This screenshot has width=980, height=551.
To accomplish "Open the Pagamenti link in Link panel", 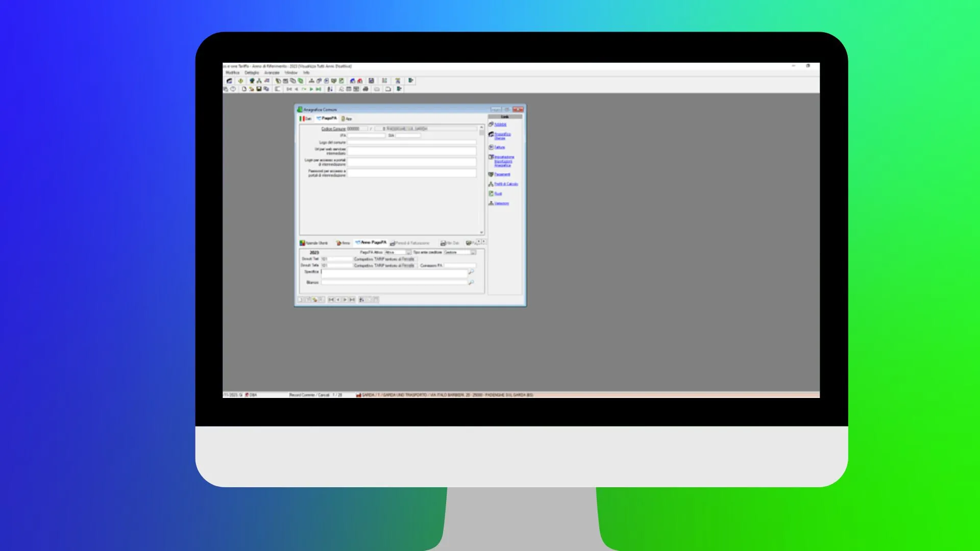I will click(x=502, y=174).
